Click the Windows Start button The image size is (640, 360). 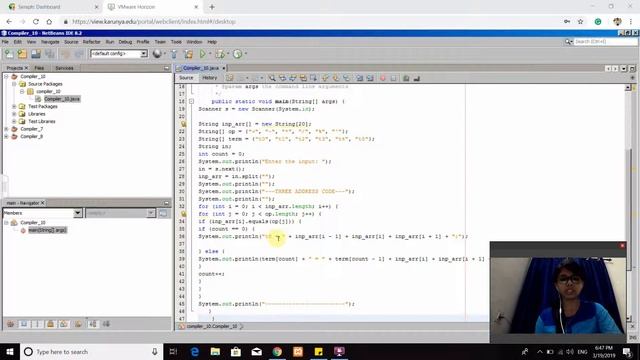click(10, 351)
